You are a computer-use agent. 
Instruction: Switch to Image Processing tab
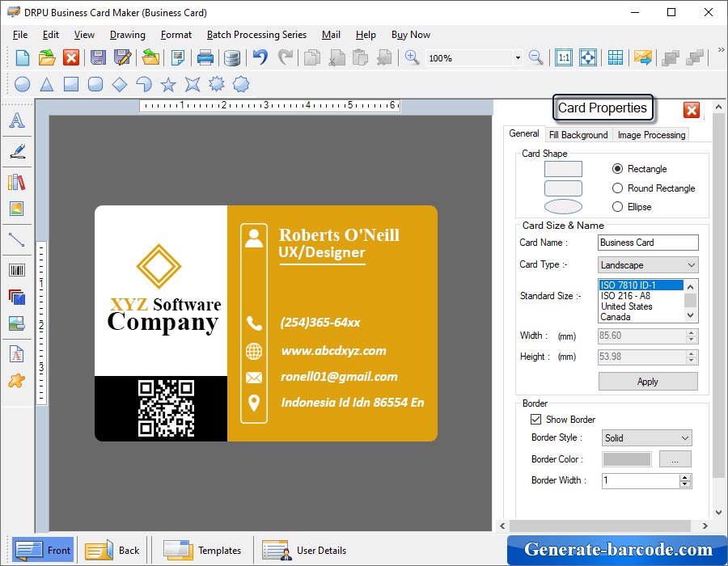[651, 134]
